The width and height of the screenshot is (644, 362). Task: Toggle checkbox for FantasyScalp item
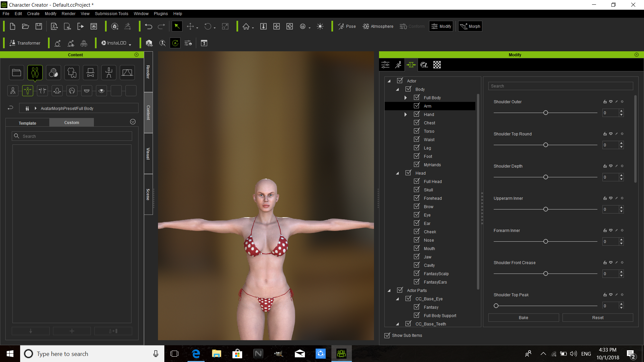click(x=416, y=273)
